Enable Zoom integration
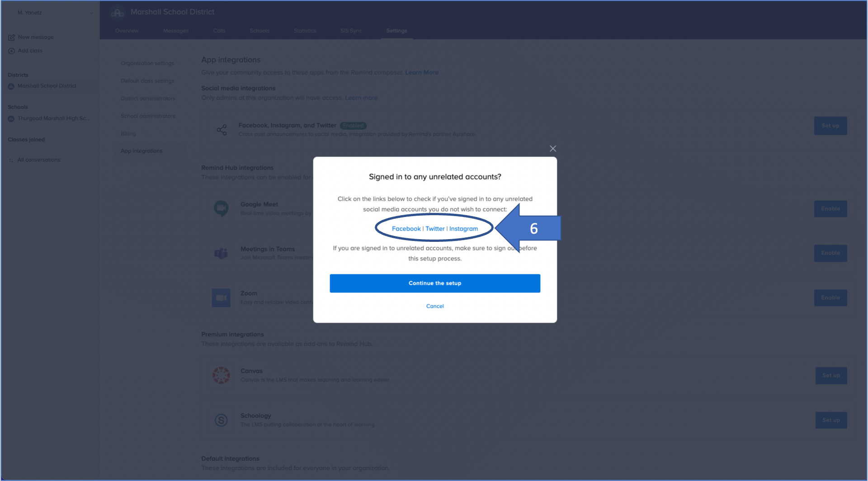Viewport: 868px width, 481px height. pyautogui.click(x=830, y=298)
